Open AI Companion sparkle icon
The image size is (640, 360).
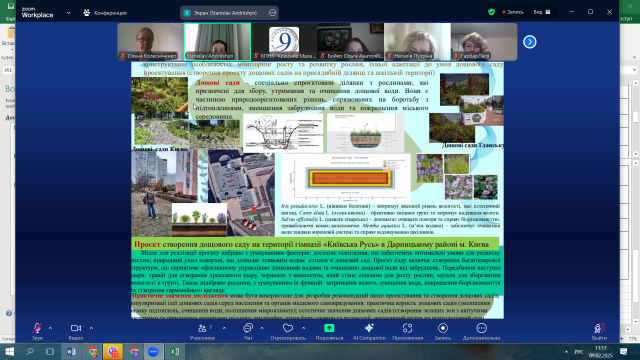[369, 328]
